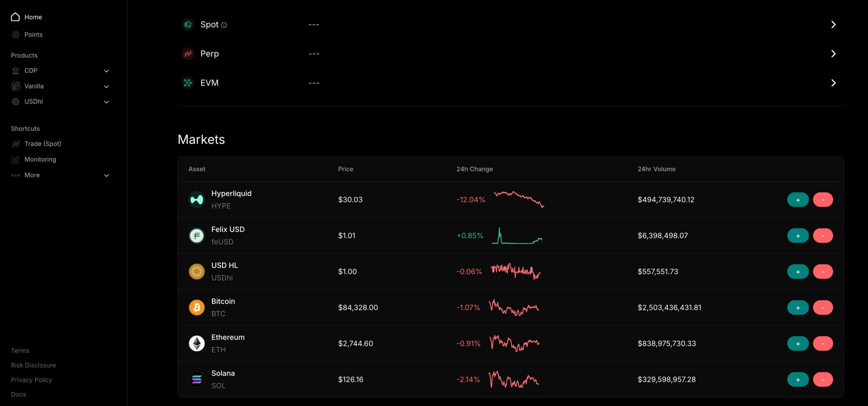Click the Perp candlestick icon
This screenshot has height=406, width=868.
point(188,54)
